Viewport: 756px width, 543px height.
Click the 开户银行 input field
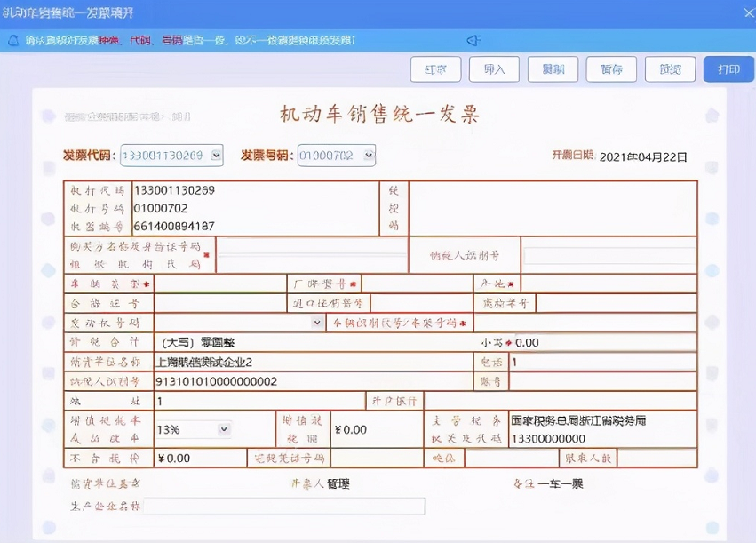tap(561, 401)
